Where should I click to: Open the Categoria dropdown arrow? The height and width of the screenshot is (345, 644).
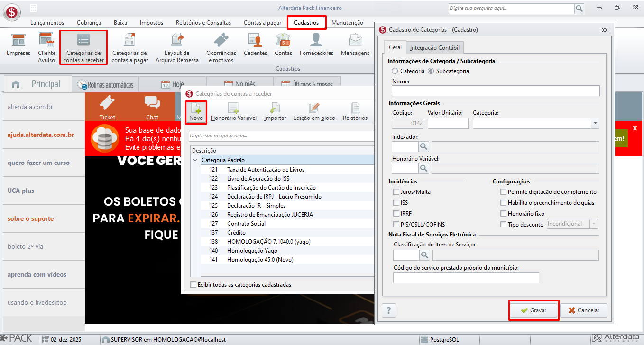point(595,124)
